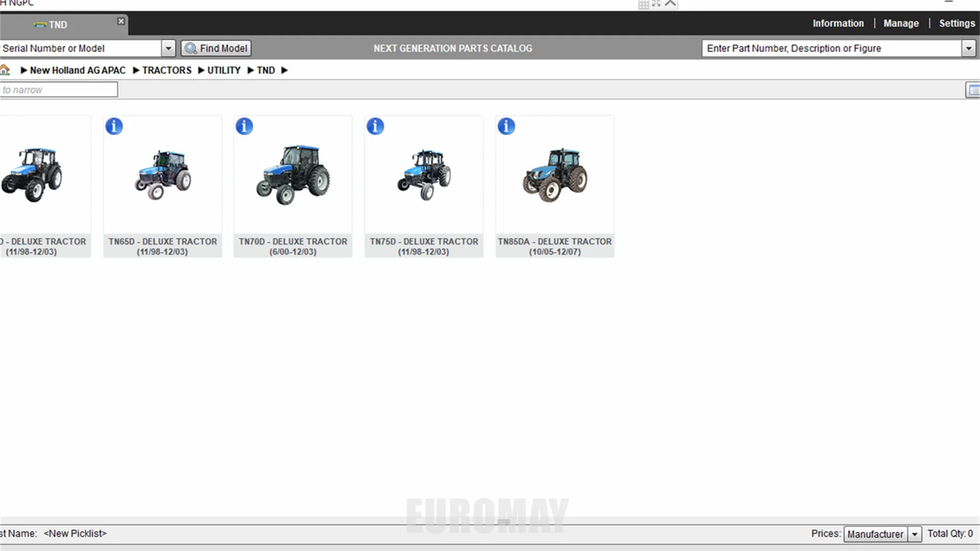Click the Find Model button
The image size is (980, 551).
point(216,48)
